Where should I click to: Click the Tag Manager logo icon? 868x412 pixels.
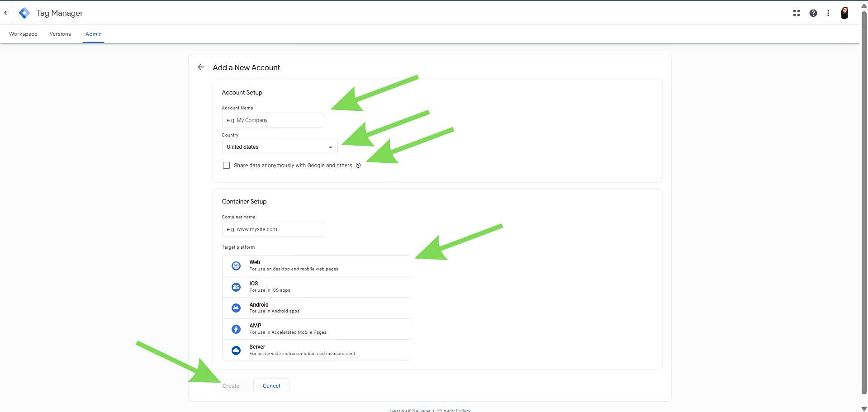[x=24, y=13]
